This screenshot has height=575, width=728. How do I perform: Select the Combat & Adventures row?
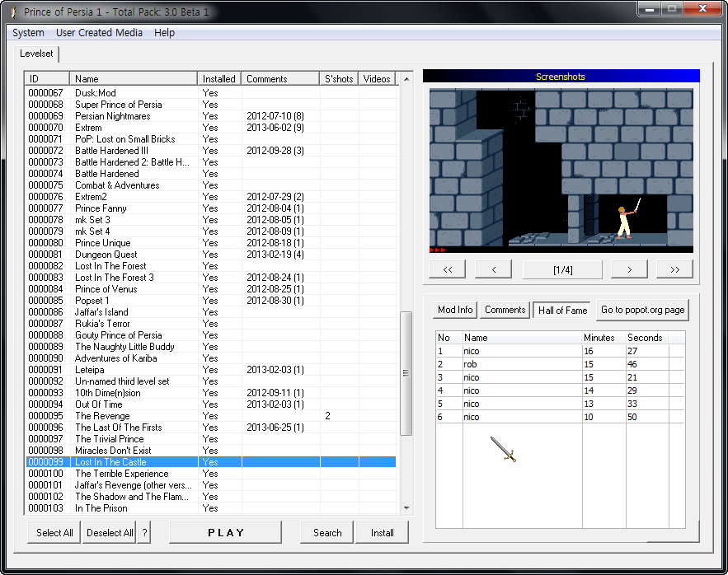[x=211, y=185]
